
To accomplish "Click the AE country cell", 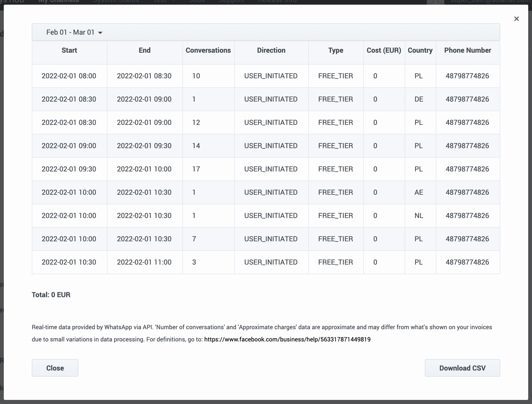I will pos(419,192).
